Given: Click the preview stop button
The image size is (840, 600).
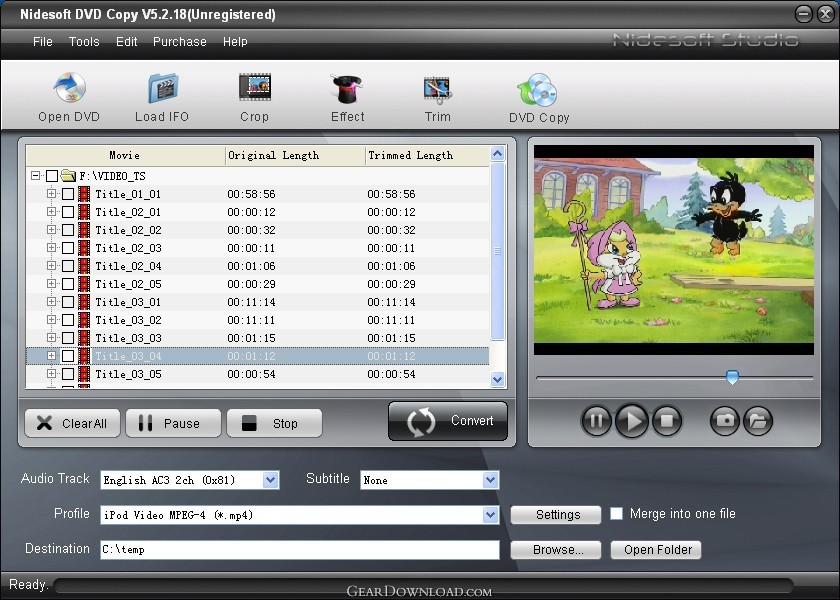Looking at the screenshot, I should [667, 421].
